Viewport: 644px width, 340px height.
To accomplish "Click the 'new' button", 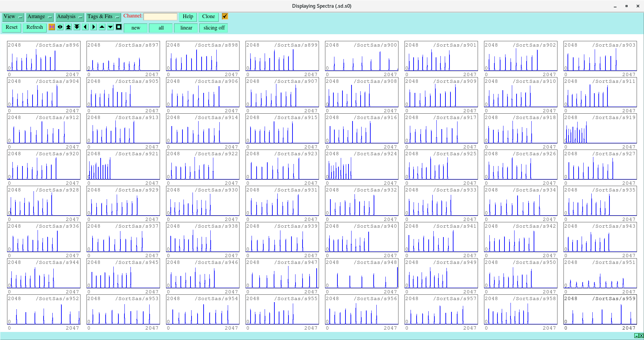I will 136,28.
